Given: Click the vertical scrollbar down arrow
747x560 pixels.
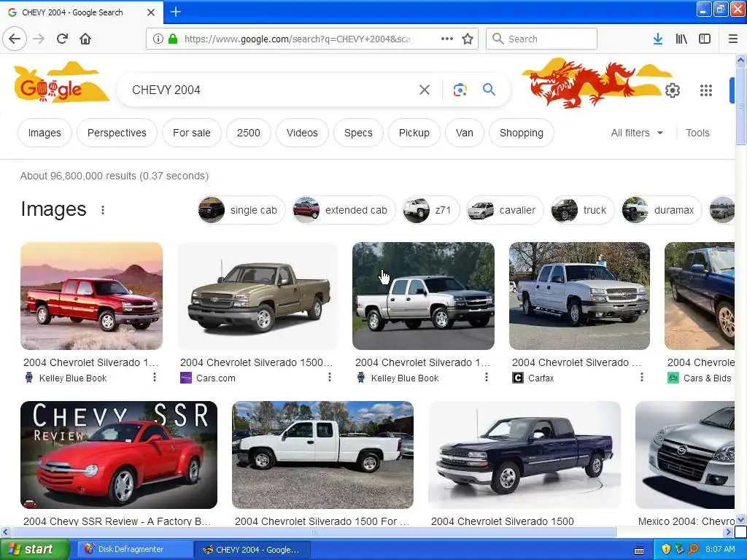Looking at the screenshot, I should coord(740,519).
